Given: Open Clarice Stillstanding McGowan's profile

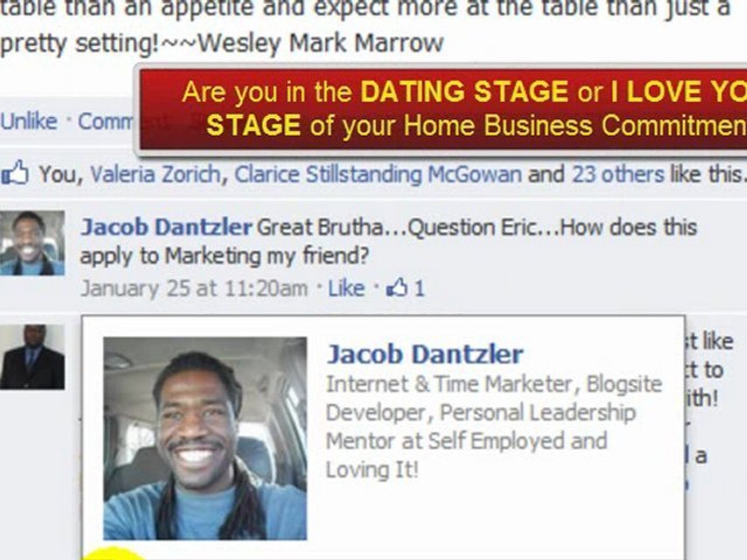Looking at the screenshot, I should [x=378, y=174].
